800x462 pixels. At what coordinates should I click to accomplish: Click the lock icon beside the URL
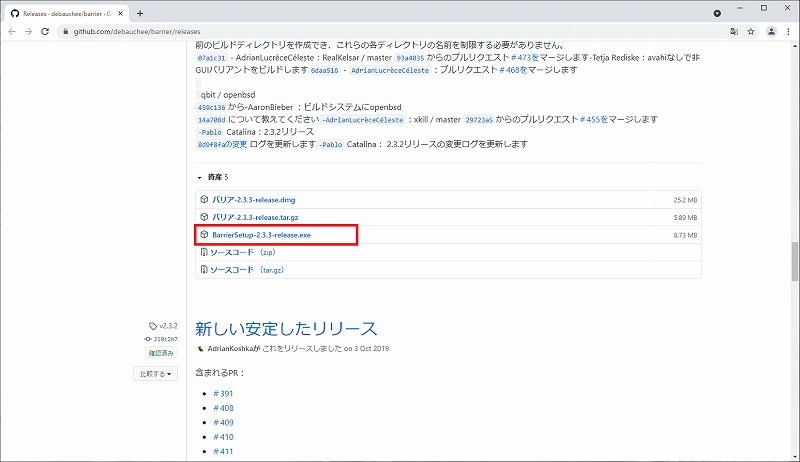pos(65,32)
